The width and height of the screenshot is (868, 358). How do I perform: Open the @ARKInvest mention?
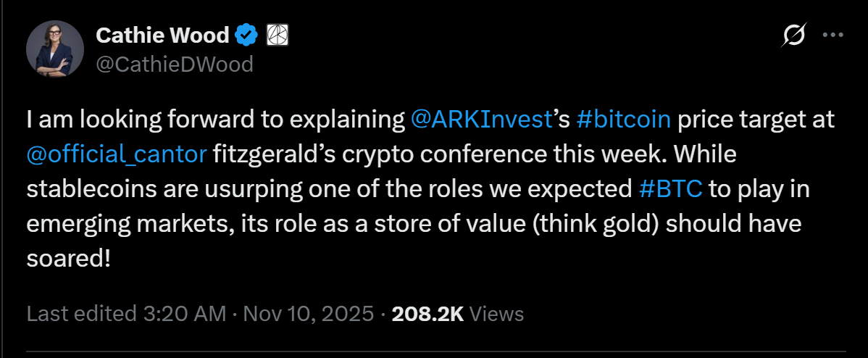481,120
